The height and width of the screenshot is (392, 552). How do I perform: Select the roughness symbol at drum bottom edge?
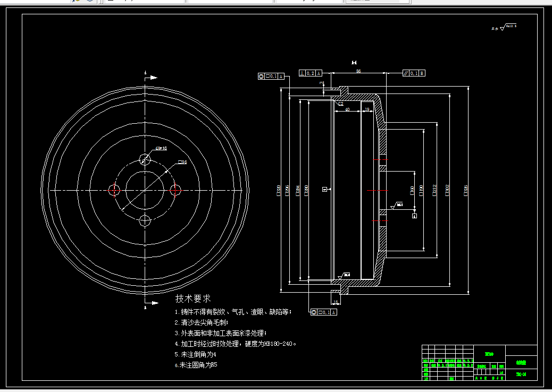(344, 276)
